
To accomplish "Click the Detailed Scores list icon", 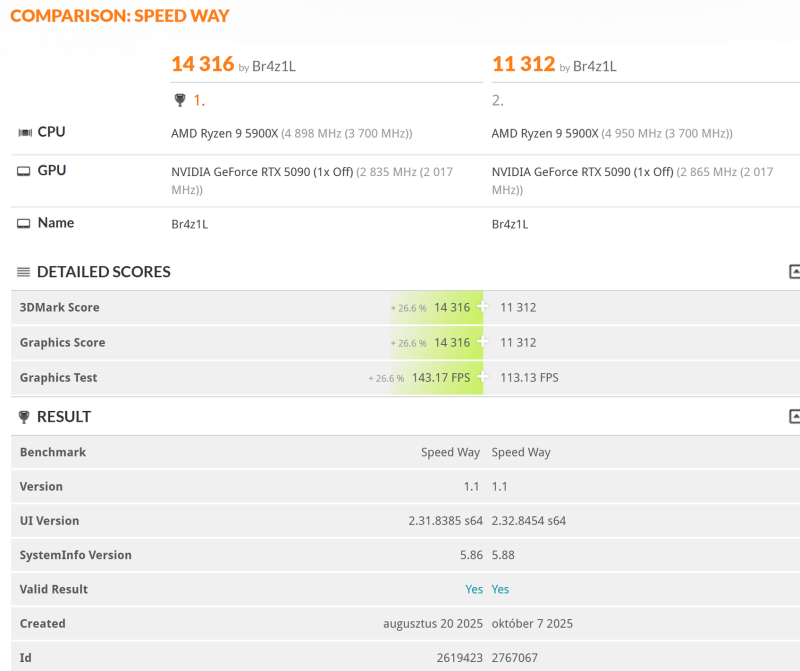I will click(x=24, y=272).
